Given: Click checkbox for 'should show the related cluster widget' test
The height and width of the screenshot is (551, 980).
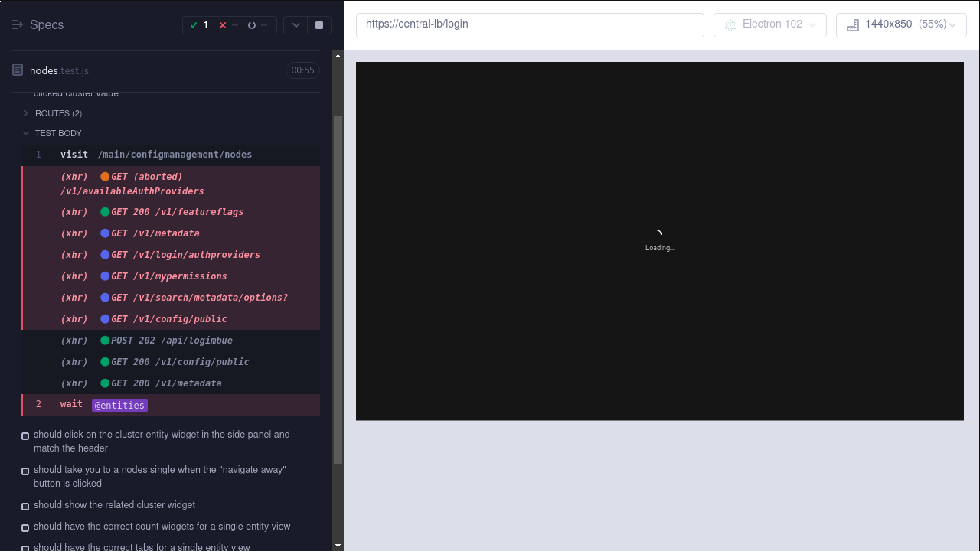Looking at the screenshot, I should 24,506.
